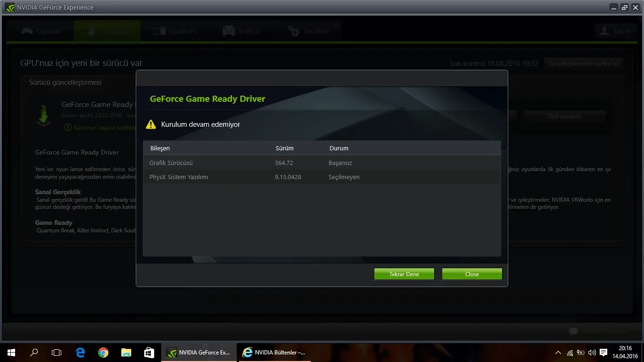The image size is (644, 362).
Task: Click the Log in button
Action: (616, 31)
